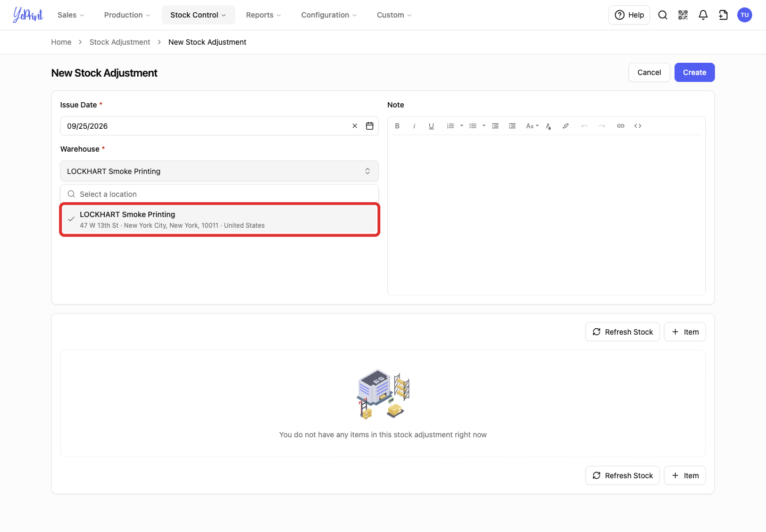Click the top Refresh Stock button
This screenshot has height=532, width=766.
622,332
